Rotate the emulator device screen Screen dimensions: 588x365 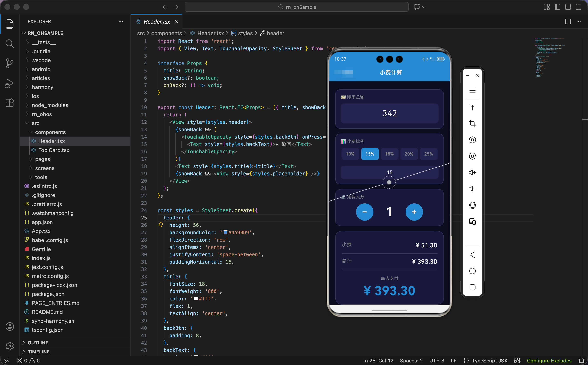[472, 205]
